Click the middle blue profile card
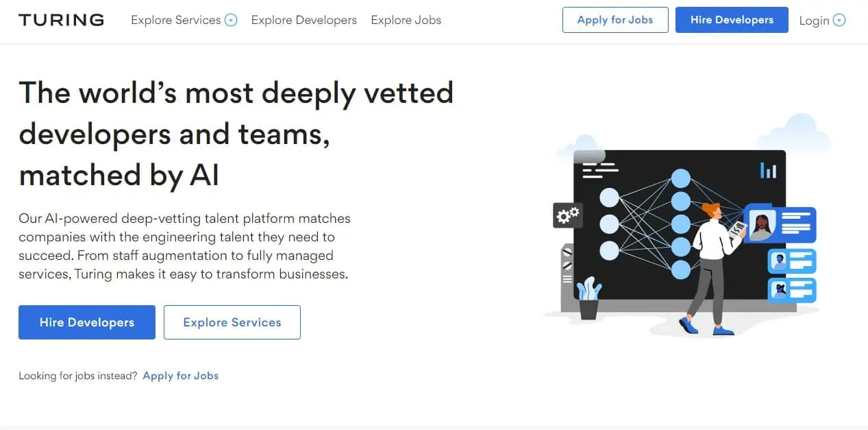Viewport: 868px width, 430px height. coord(792,261)
